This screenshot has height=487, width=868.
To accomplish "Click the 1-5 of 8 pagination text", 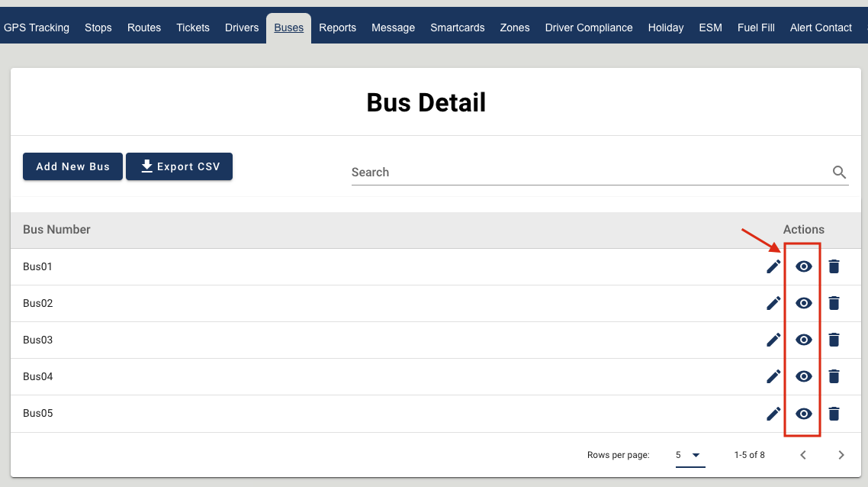I will pyautogui.click(x=750, y=455).
